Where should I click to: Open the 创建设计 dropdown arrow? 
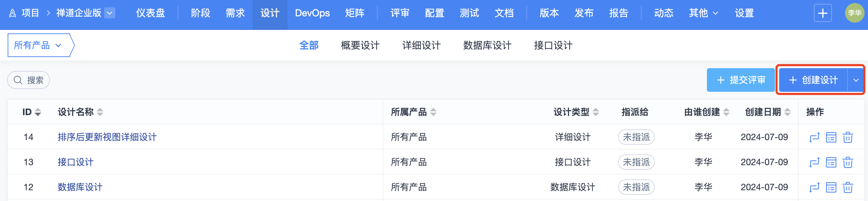pyautogui.click(x=856, y=80)
